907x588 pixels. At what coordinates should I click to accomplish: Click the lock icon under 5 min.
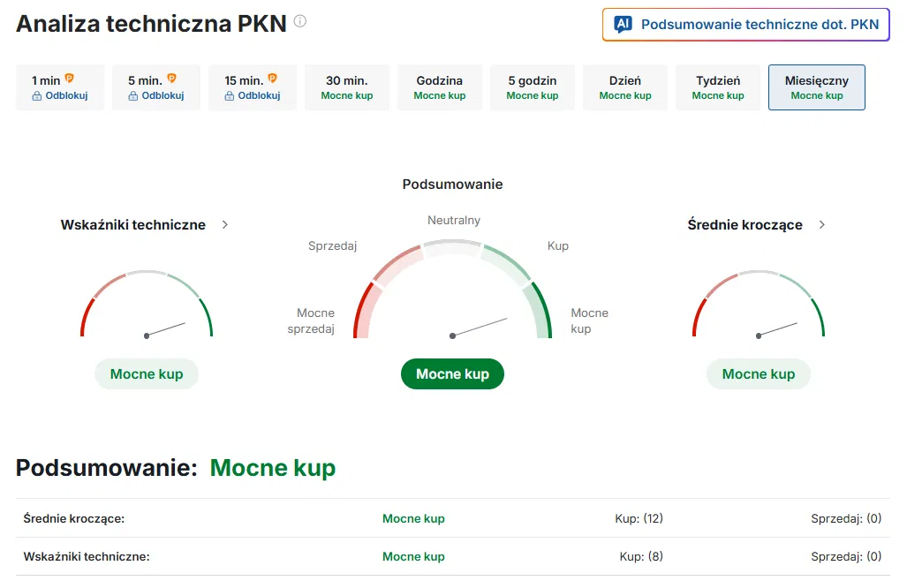point(133,96)
